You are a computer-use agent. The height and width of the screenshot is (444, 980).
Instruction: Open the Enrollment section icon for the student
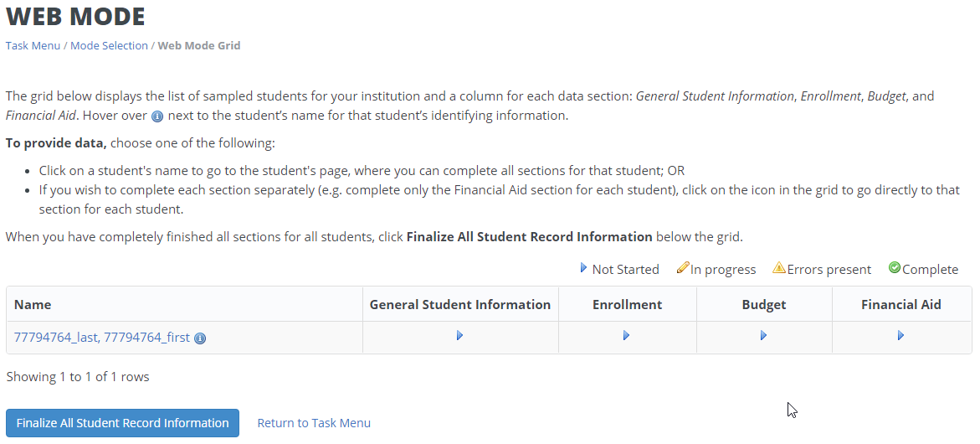pos(626,336)
